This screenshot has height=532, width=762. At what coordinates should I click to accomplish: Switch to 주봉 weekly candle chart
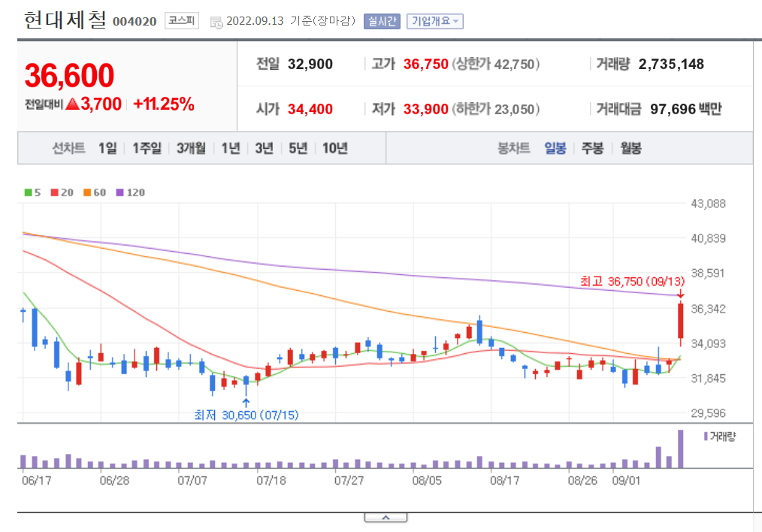(592, 148)
